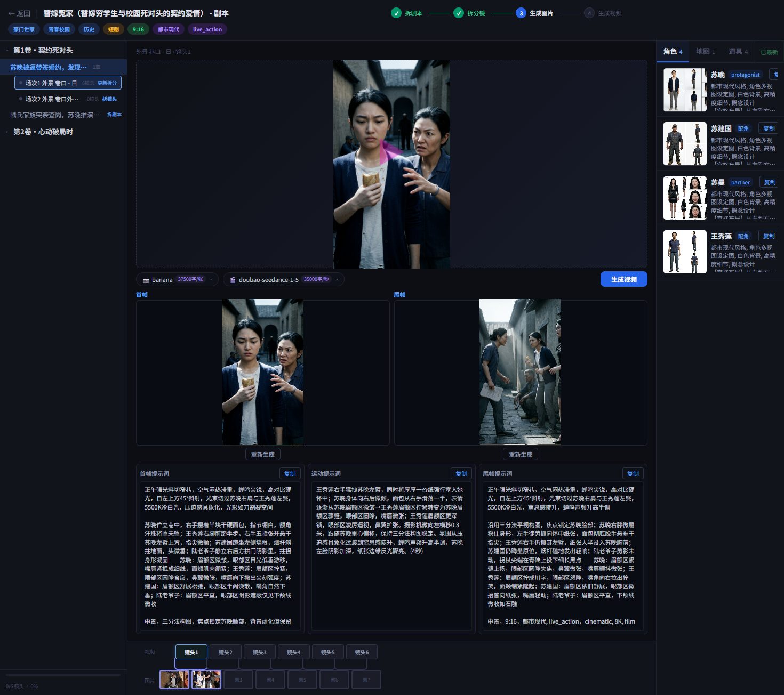Select the 镜头3 shot tab
784x695 pixels.
pos(259,652)
